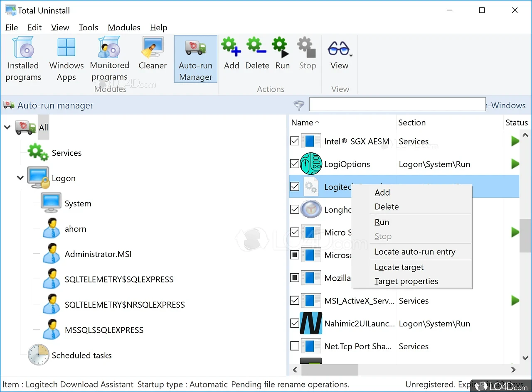Open the Windows Apps module

[66, 59]
